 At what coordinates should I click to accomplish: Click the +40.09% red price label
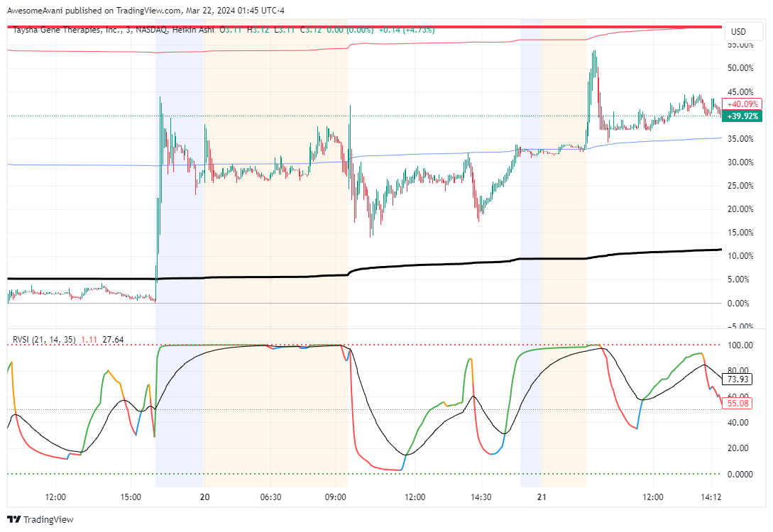click(742, 104)
